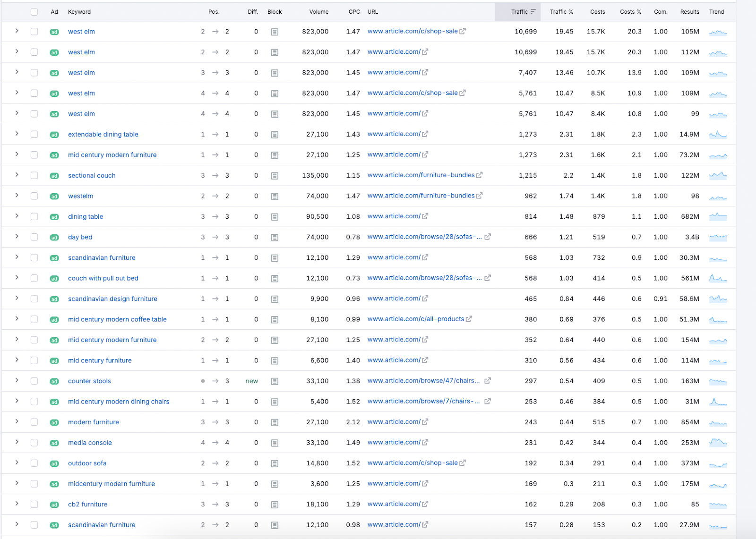Open keyword link mid century modern coffee table
Screen dimensions: 756x539
(x=117, y=319)
